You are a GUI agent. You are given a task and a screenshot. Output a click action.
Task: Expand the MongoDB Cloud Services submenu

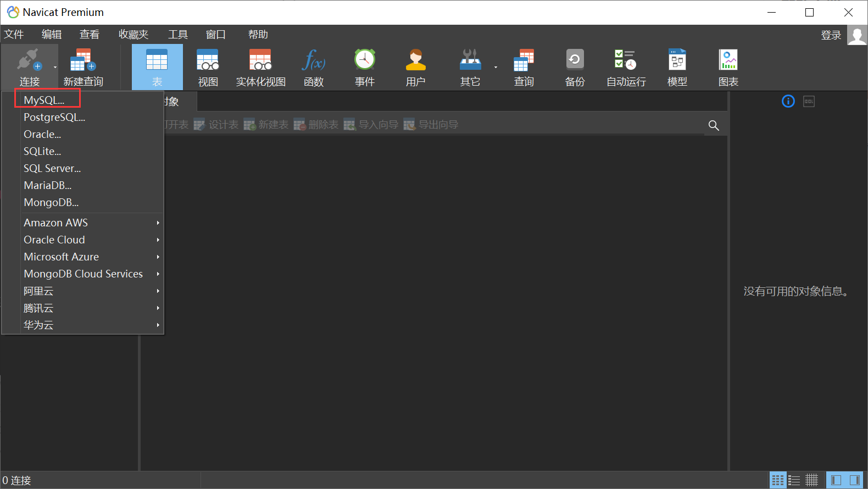83,274
